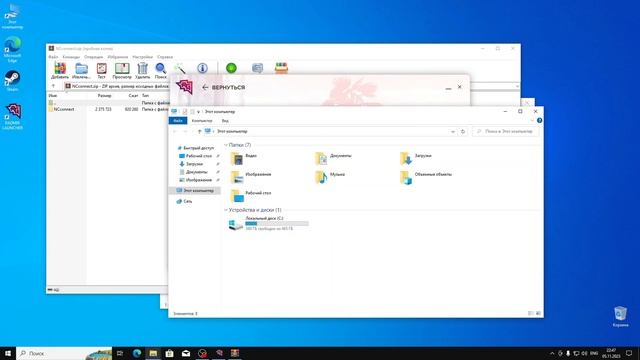
Task: Switch Explorer to details view button
Action: pos(531,313)
